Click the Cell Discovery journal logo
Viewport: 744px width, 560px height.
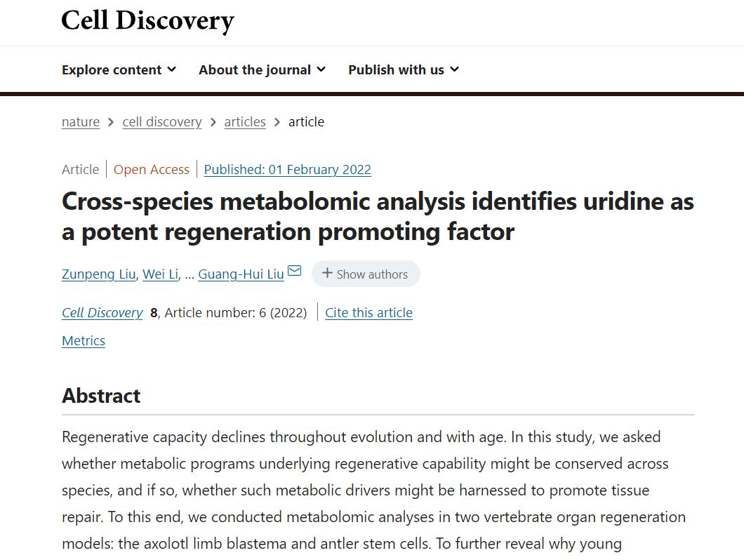click(x=147, y=21)
